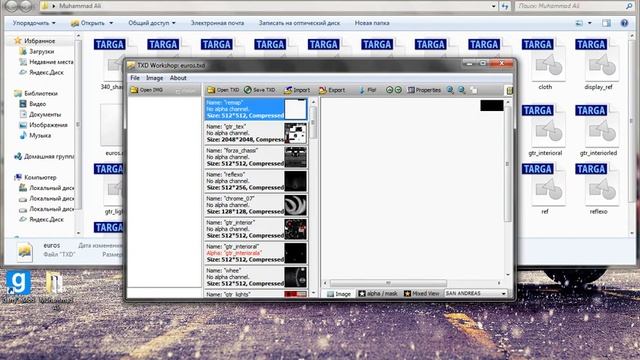Click black preview image in pane
This screenshot has width=640, height=360.
coord(492,105)
